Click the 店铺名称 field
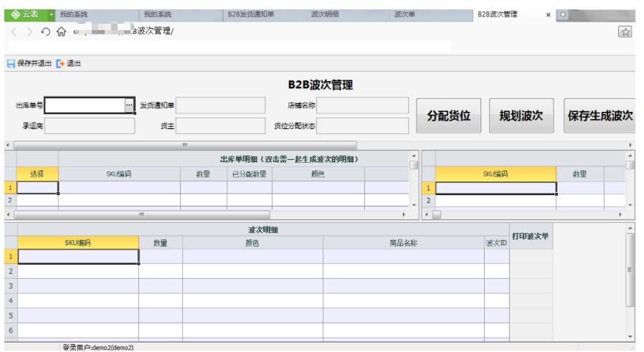Image resolution: width=644 pixels, height=352 pixels. point(362,105)
